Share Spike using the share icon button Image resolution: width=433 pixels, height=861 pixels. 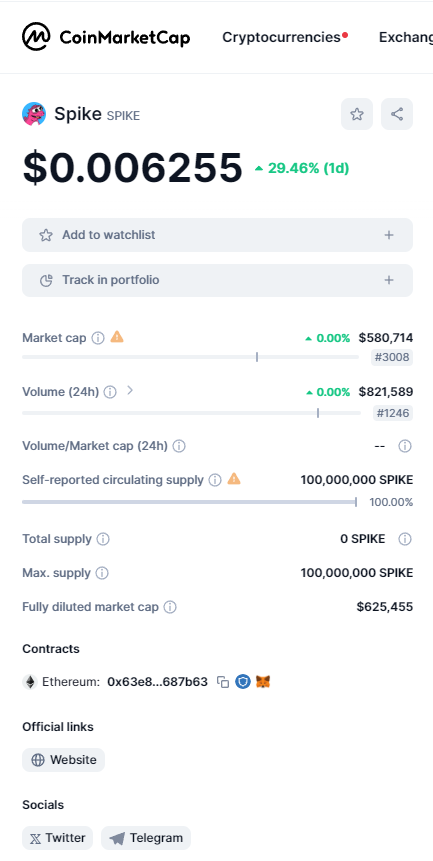(x=397, y=114)
